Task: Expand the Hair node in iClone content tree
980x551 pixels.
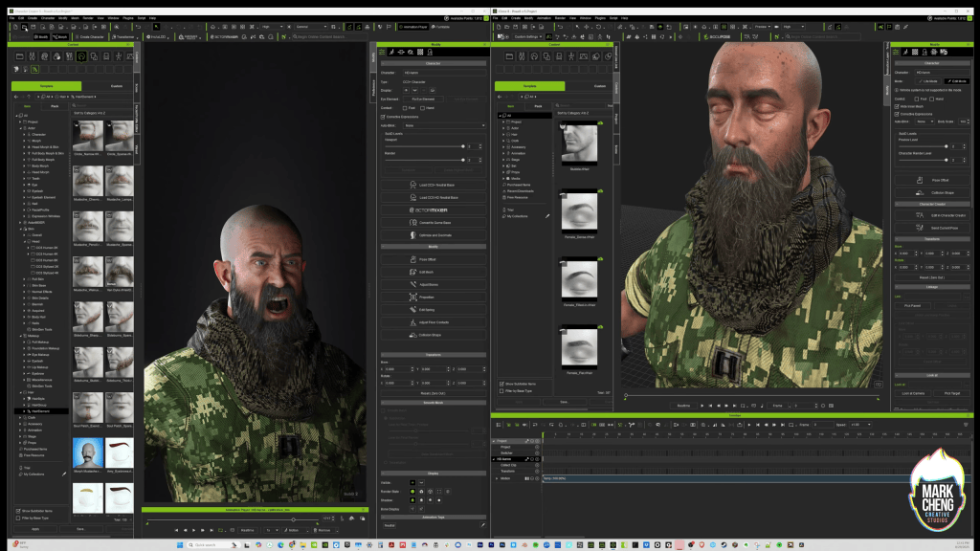Action: coord(503,134)
